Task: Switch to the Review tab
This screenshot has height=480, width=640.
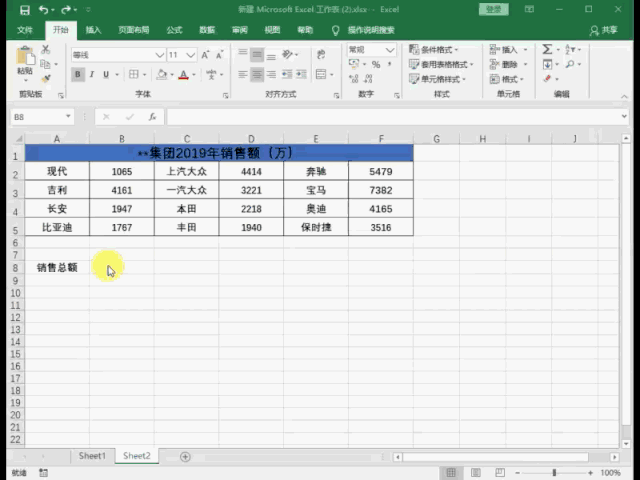Action: pyautogui.click(x=240, y=30)
